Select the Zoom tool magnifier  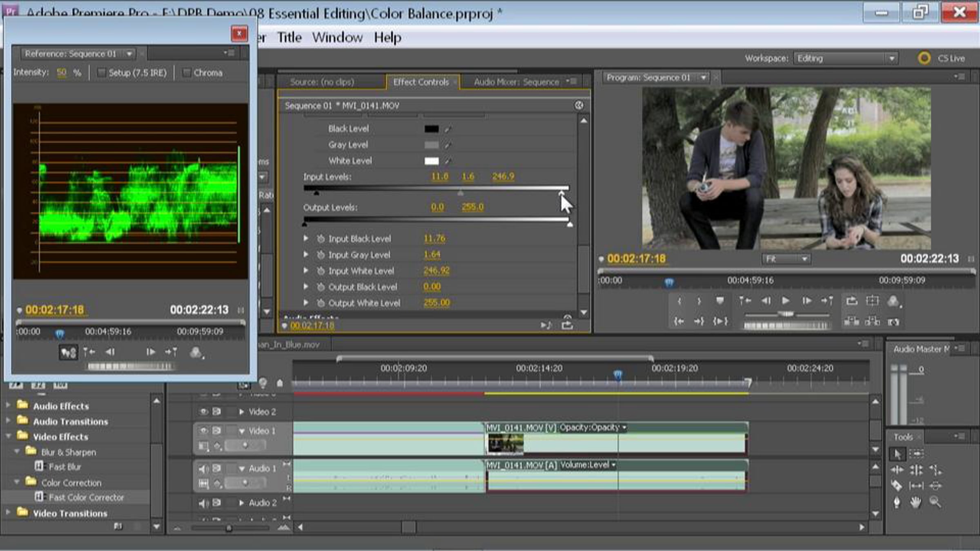click(935, 502)
